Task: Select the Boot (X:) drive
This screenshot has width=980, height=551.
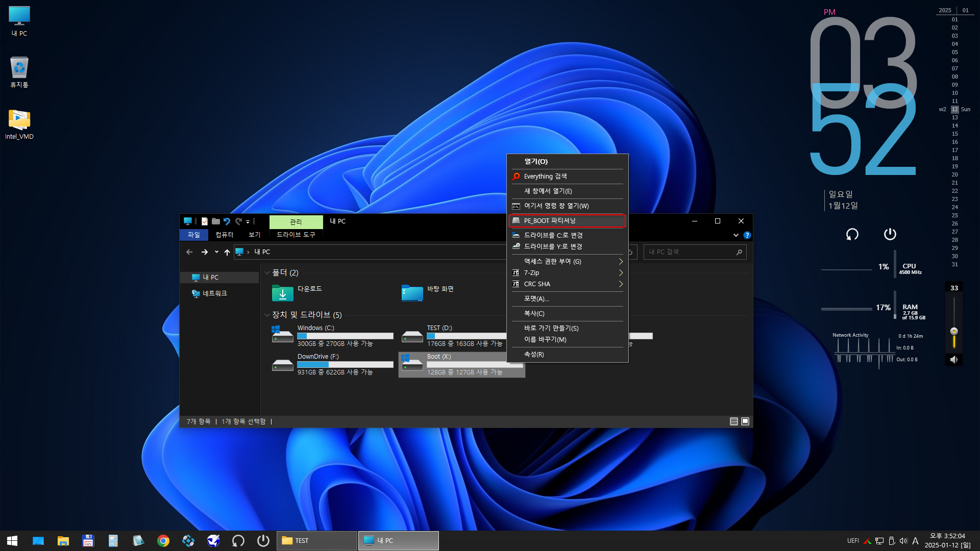Action: 461,364
